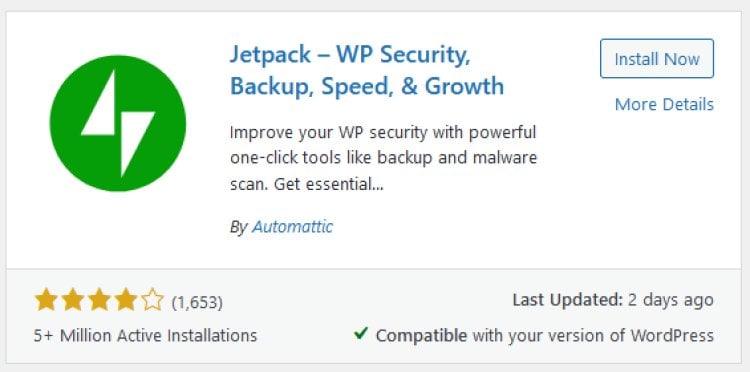Click the white lightning bolt in logo
The image size is (750, 372).
(x=118, y=123)
